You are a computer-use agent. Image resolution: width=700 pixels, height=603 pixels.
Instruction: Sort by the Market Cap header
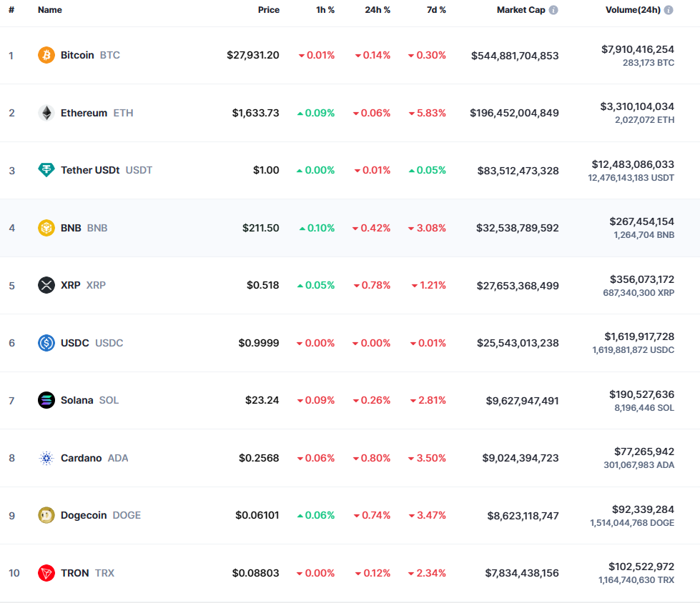[521, 10]
